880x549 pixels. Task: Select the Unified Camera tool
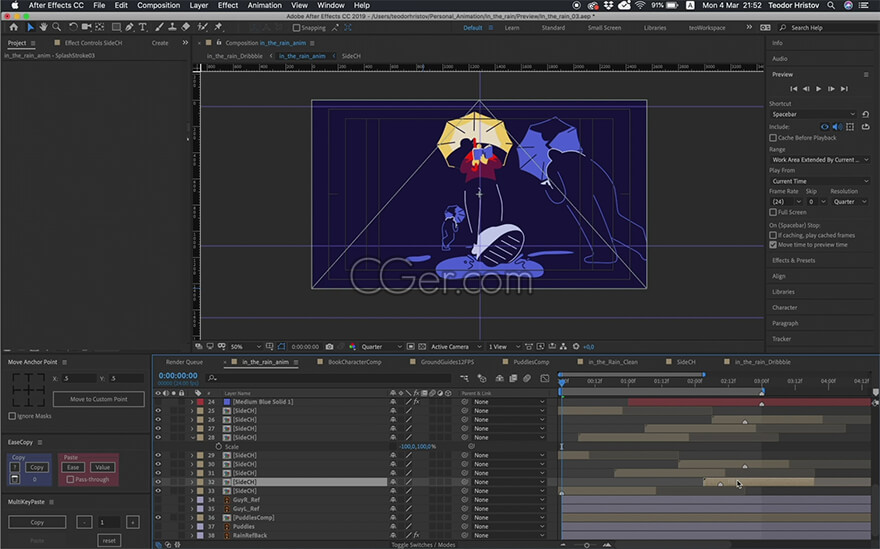(86, 27)
